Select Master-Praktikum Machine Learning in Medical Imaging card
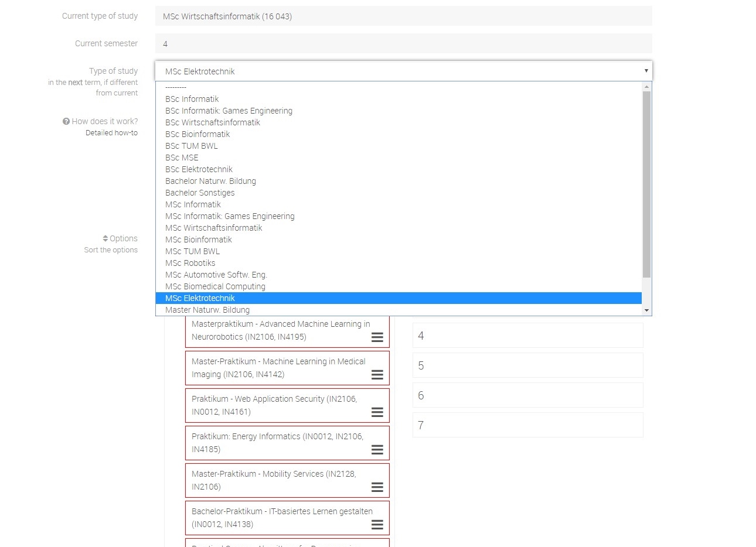The width and height of the screenshot is (756, 547). pos(287,368)
